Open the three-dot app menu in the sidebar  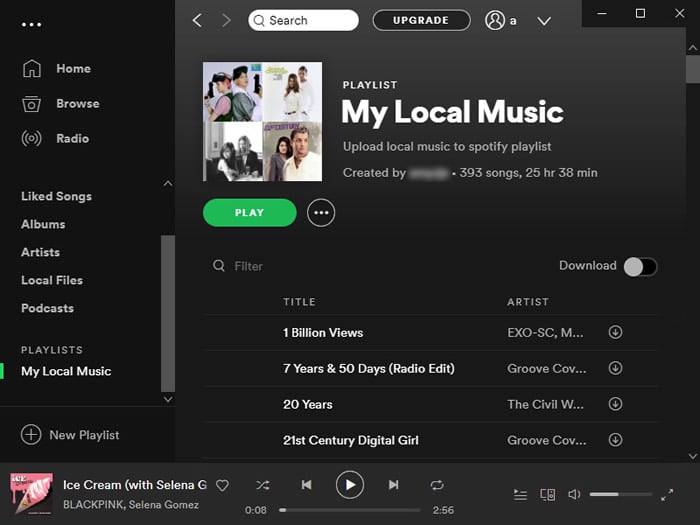pos(31,25)
